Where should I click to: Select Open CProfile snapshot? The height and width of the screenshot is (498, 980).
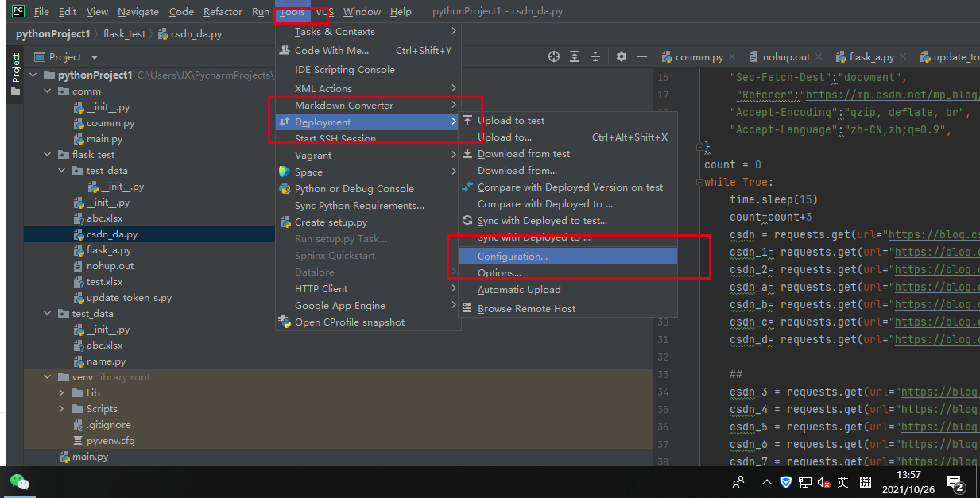tap(366, 322)
